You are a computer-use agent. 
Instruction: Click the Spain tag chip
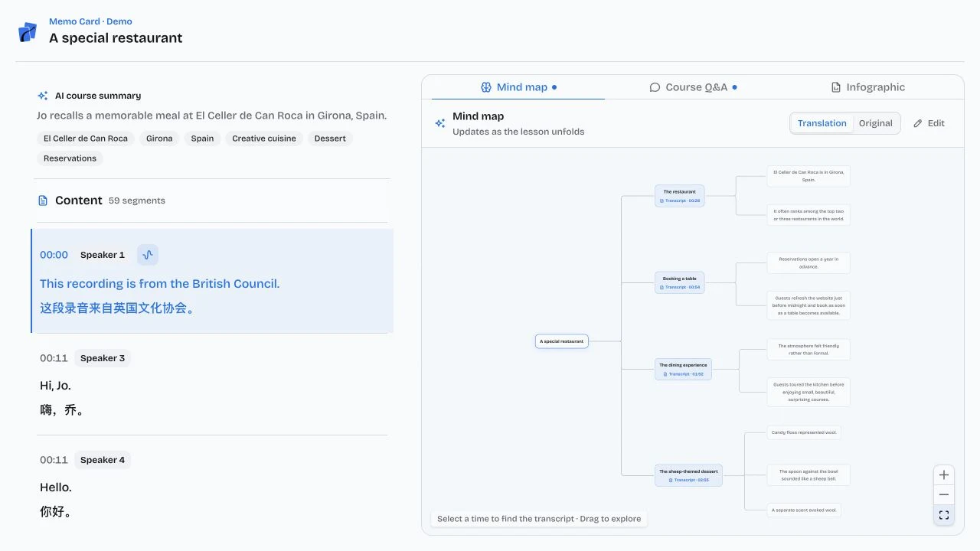(203, 139)
